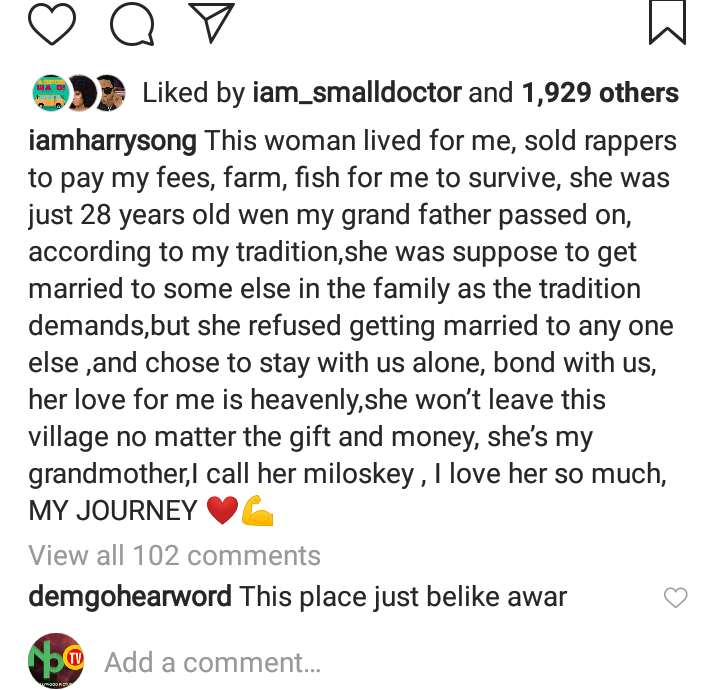Tap the flexed bicep emoji in caption

(x=257, y=511)
